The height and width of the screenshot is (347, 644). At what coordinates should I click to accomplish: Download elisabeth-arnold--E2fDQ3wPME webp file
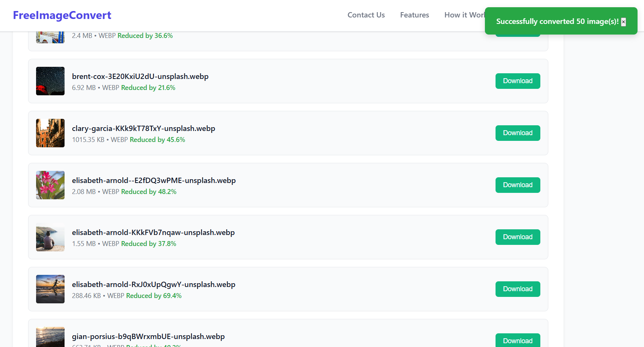click(x=518, y=185)
